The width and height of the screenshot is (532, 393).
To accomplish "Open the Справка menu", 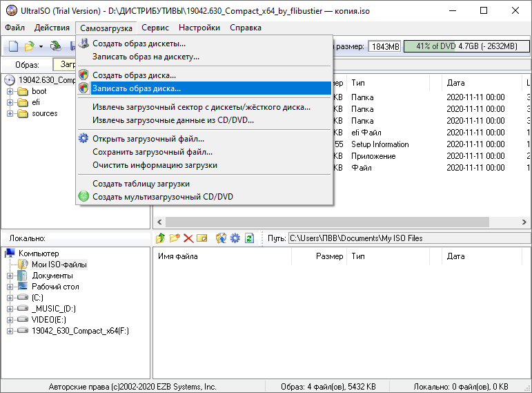I will pyautogui.click(x=246, y=28).
